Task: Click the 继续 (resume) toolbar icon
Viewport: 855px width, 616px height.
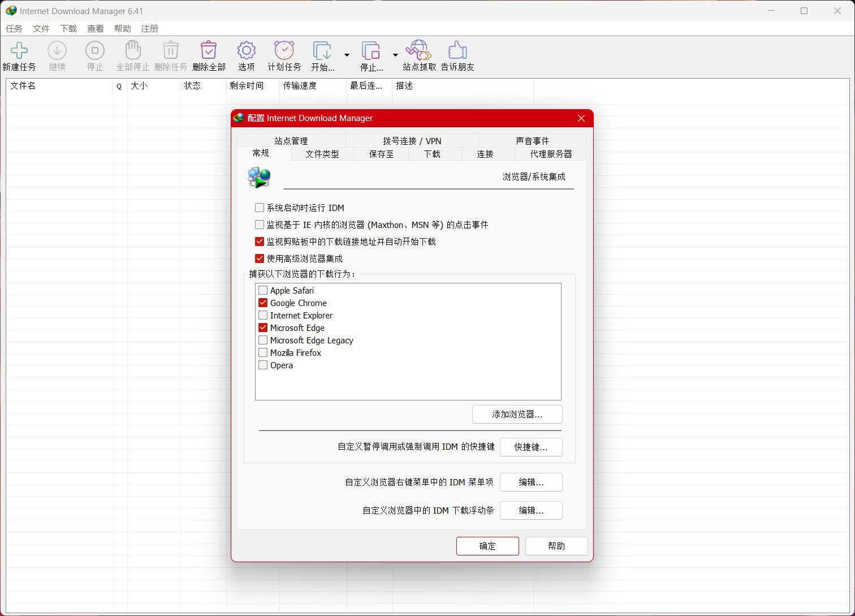Action: tap(57, 51)
